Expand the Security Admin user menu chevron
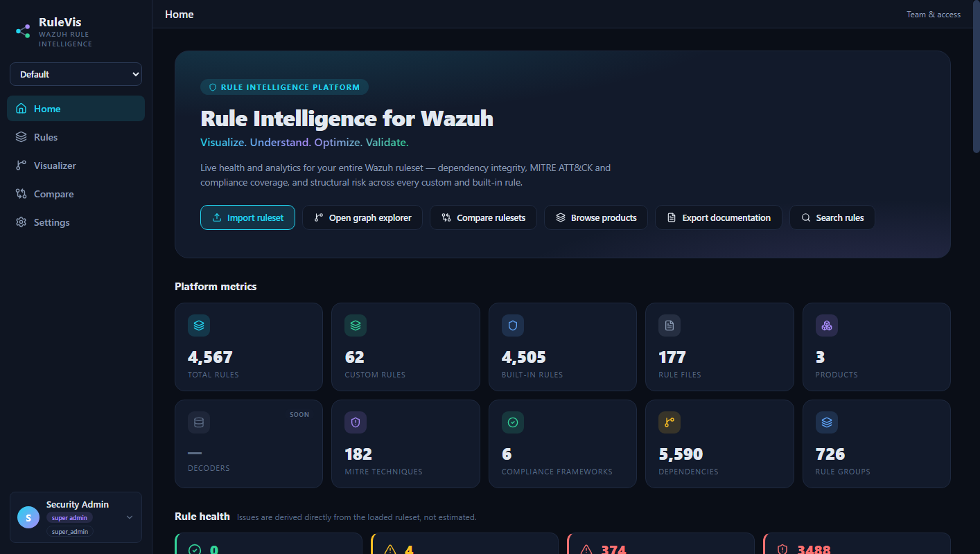 130,517
